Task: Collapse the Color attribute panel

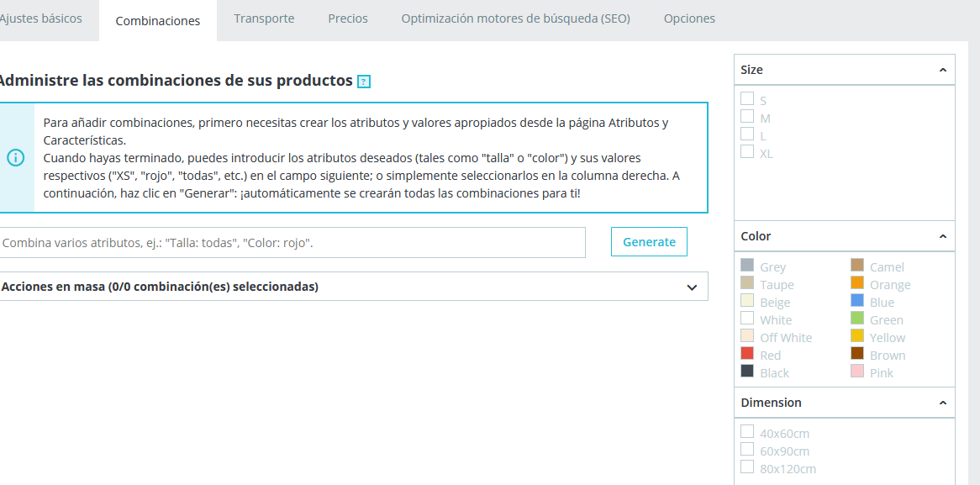Action: coord(942,237)
